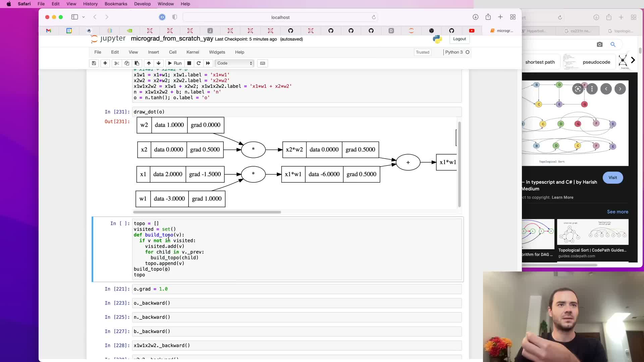Interrupt the kernel with stop icon
644x362 pixels.
point(189,63)
